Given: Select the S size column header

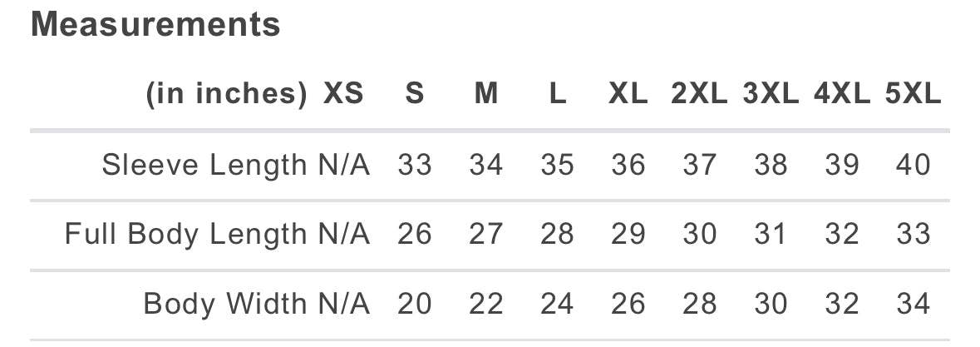Looking at the screenshot, I should tap(415, 94).
